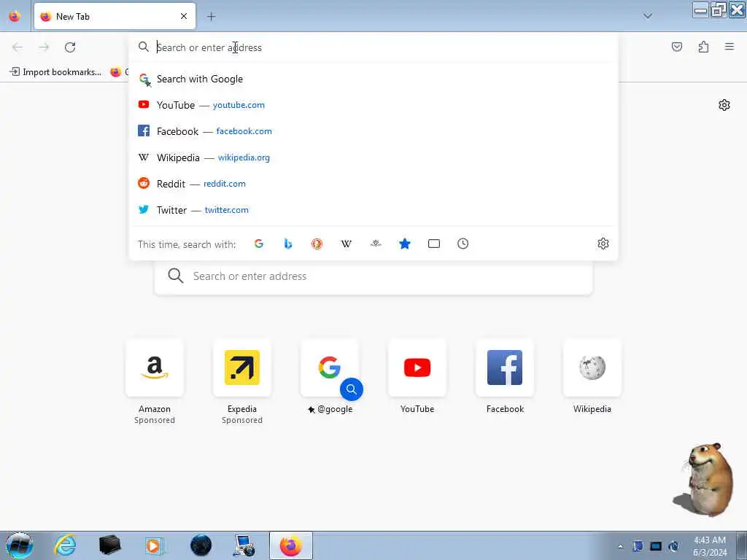The image size is (747, 560).
Task: Click Firefox taskbar button
Action: [290, 545]
